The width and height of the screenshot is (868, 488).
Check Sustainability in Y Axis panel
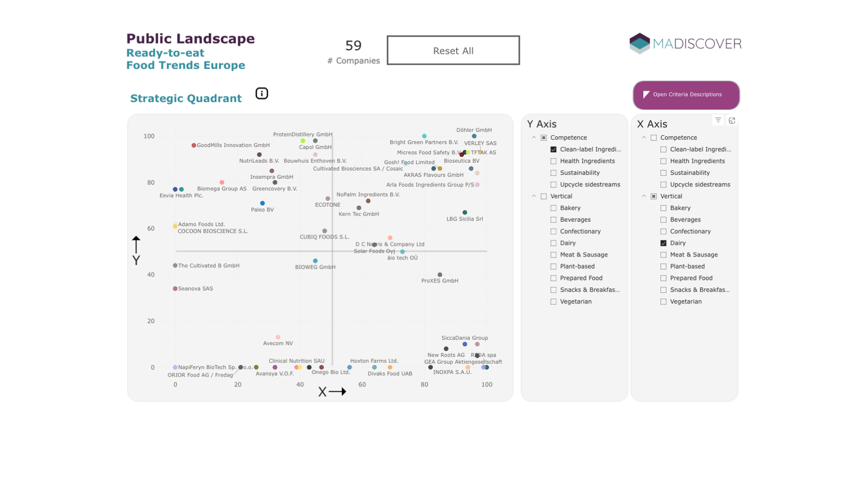pos(553,173)
